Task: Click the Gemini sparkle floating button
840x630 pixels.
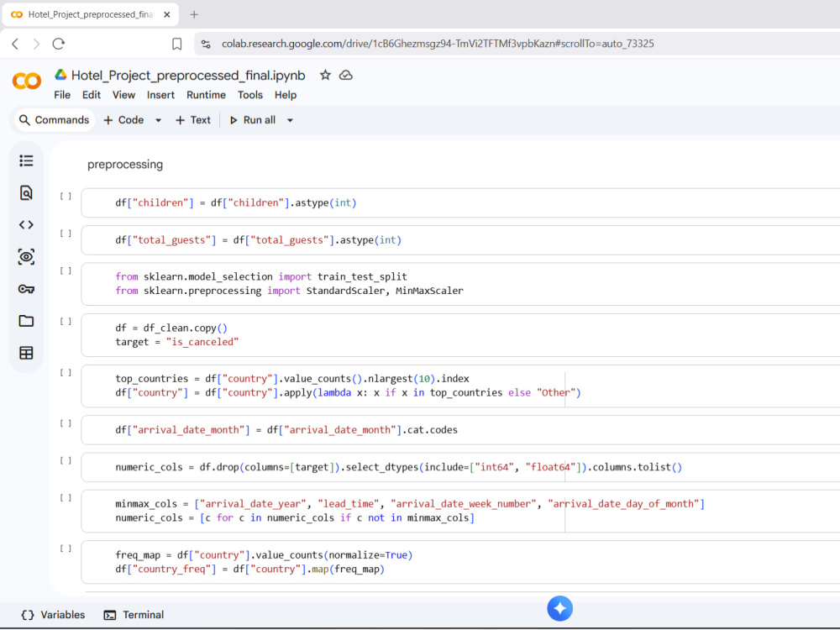Action: (x=559, y=608)
